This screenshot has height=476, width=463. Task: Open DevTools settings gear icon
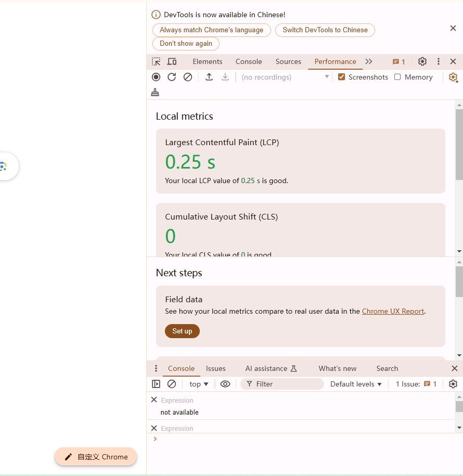[x=422, y=61]
